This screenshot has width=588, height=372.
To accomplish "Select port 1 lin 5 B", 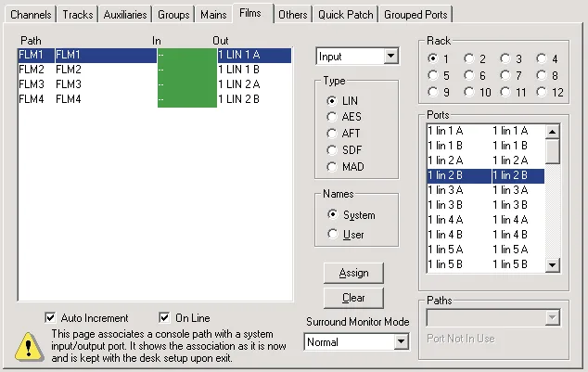I will click(486, 264).
